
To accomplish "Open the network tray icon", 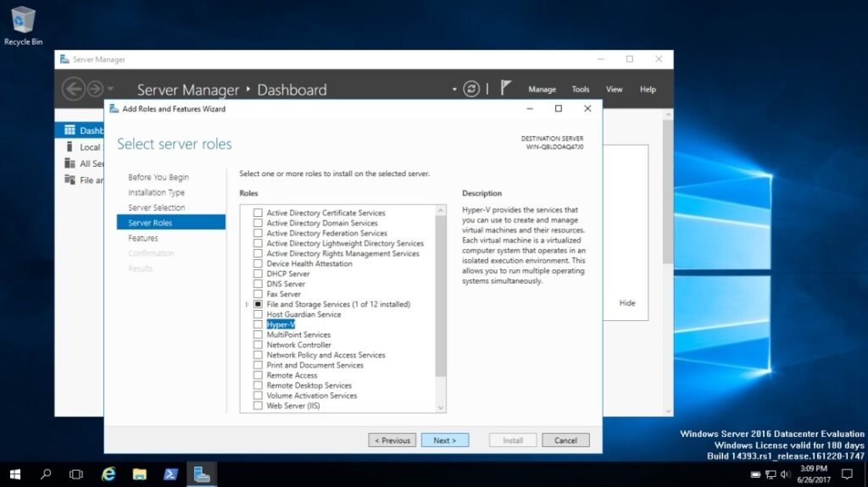I will coord(771,474).
